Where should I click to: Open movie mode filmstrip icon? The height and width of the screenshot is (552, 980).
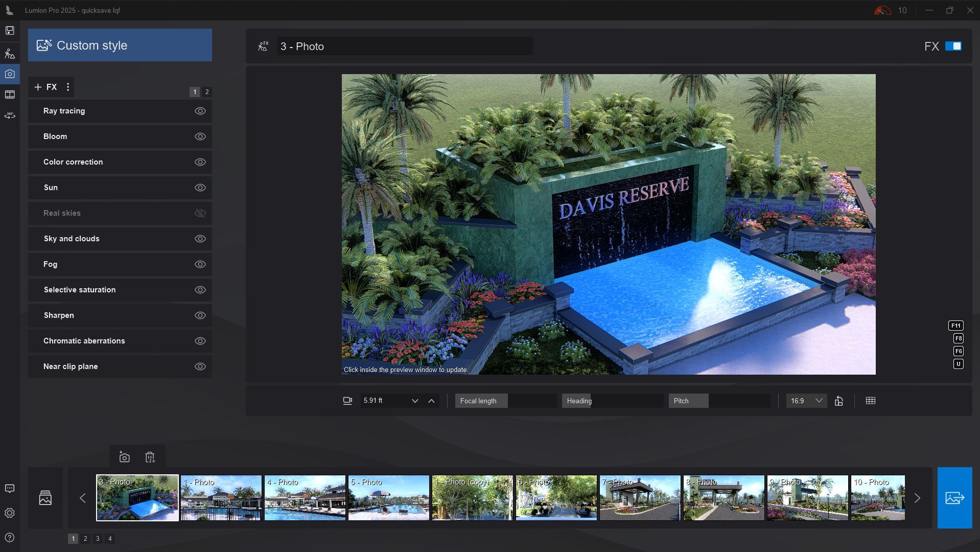point(10,95)
